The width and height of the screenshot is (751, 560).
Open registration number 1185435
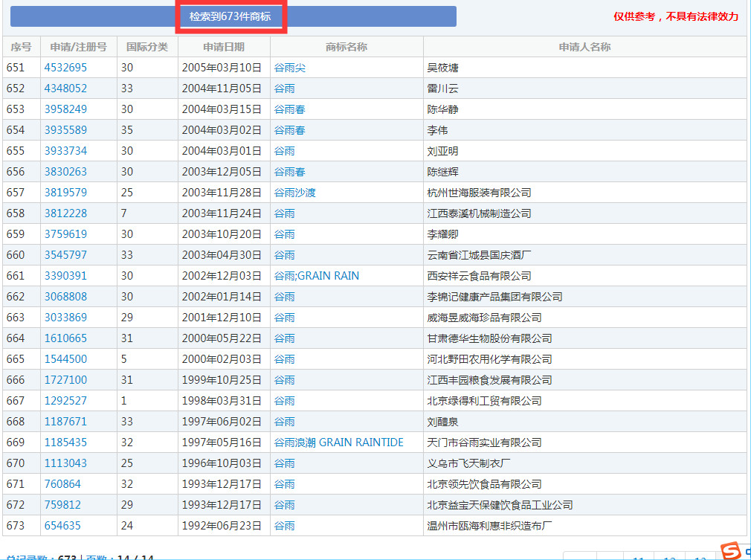tap(65, 442)
